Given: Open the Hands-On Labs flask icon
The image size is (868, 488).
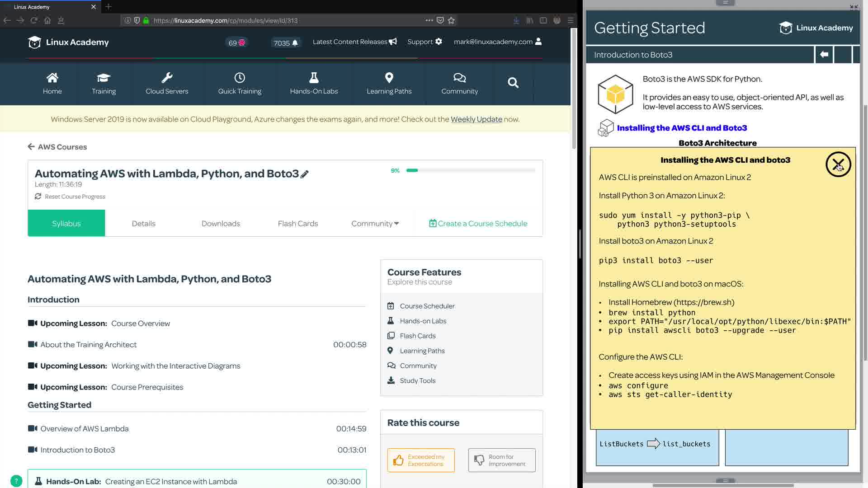Looking at the screenshot, I should coord(314,78).
